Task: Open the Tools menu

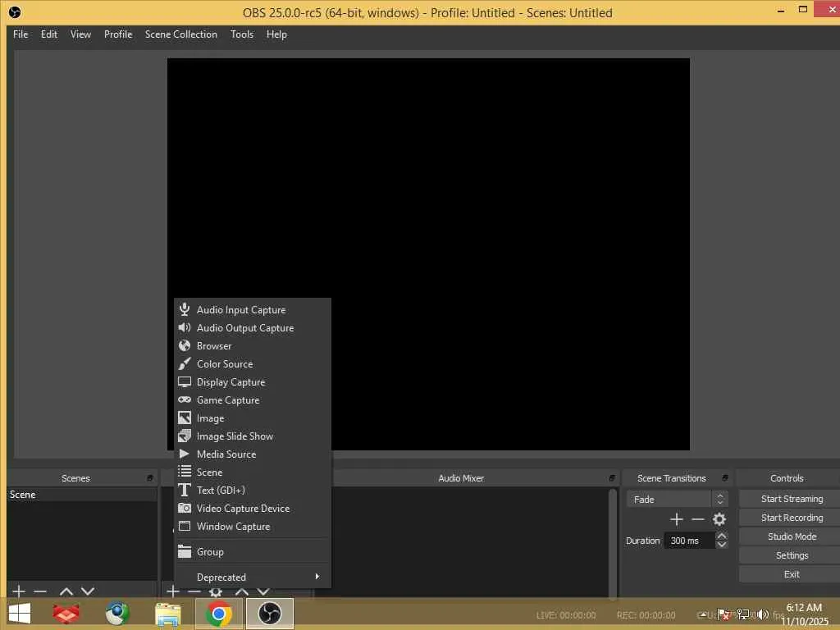Action: coord(242,34)
